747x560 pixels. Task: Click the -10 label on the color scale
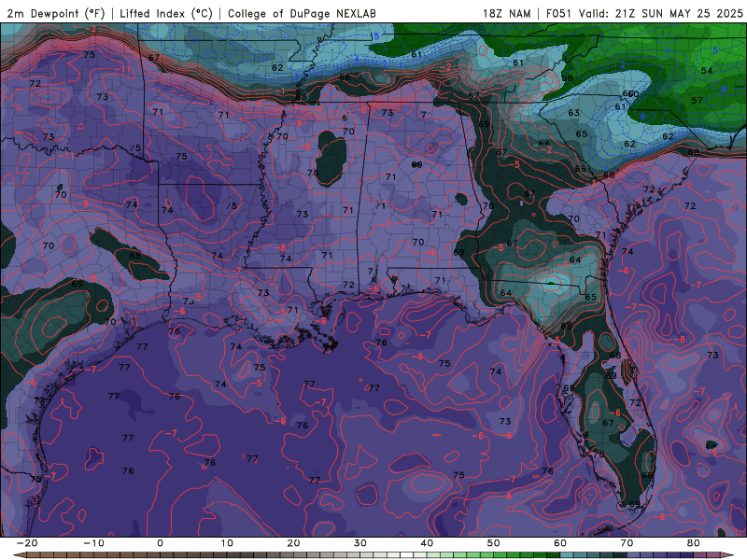coord(93,543)
